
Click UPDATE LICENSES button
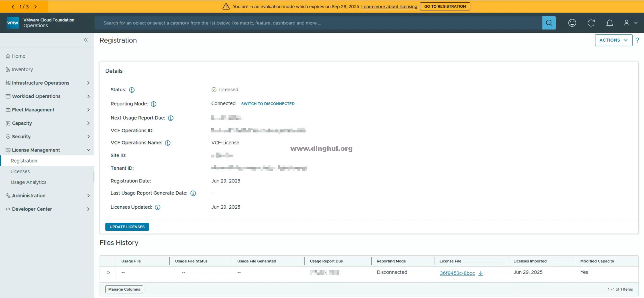[127, 227]
